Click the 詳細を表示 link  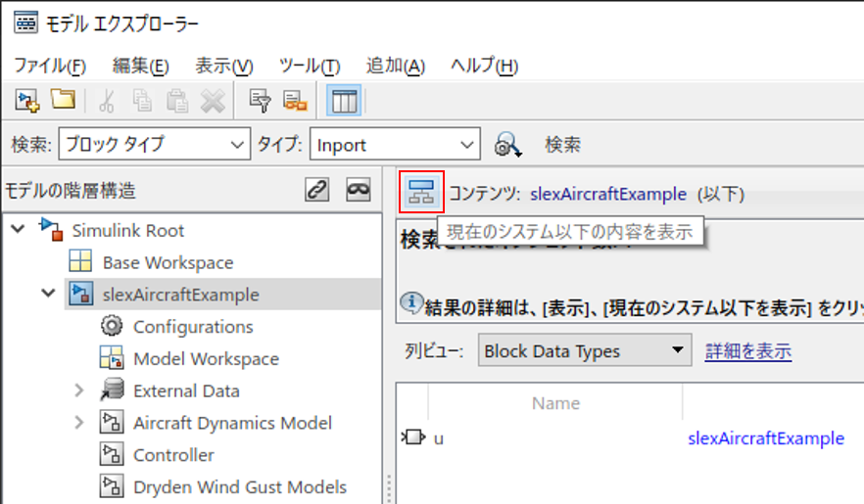pyautogui.click(x=748, y=351)
